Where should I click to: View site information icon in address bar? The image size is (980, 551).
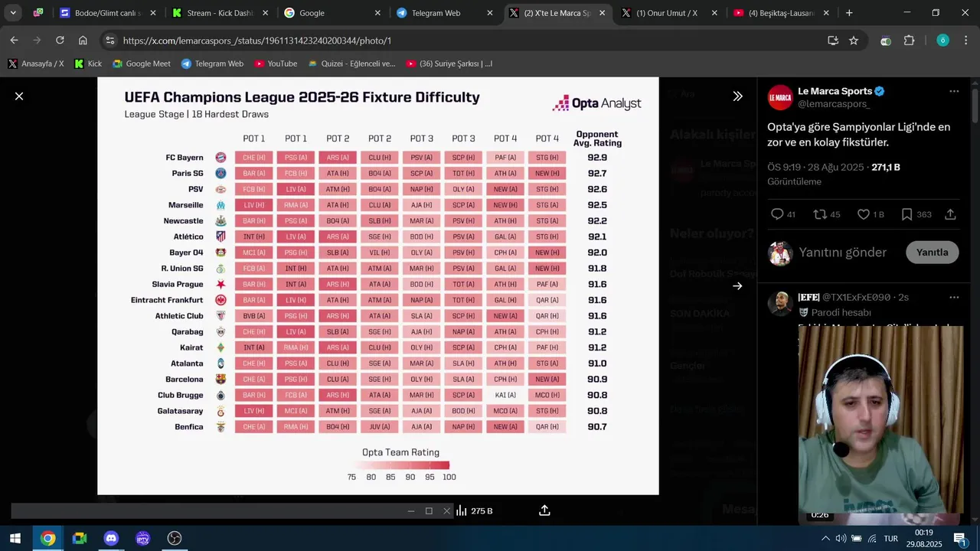[x=110, y=41]
